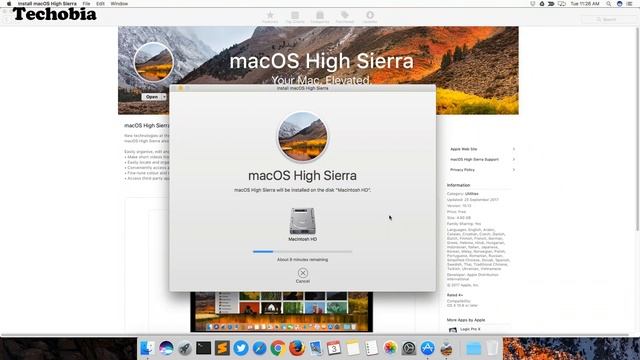Image resolution: width=640 pixels, height=360 pixels.
Task: Click the High Sierra installer icon in Dock
Action: 446,348
